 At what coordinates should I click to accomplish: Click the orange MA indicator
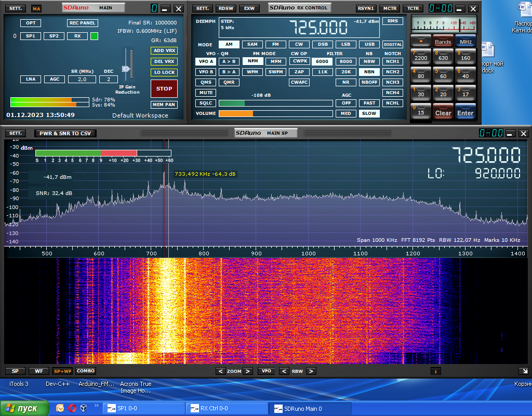(x=36, y=8)
